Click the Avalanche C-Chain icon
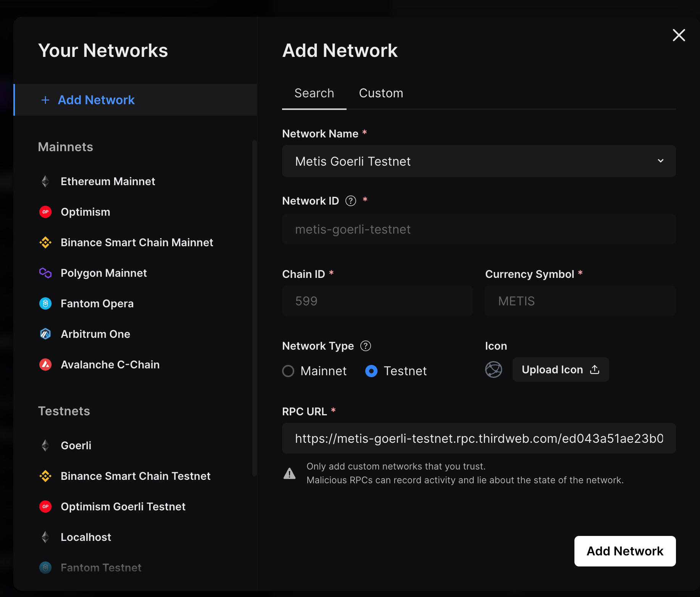This screenshot has height=597, width=700. click(x=45, y=364)
